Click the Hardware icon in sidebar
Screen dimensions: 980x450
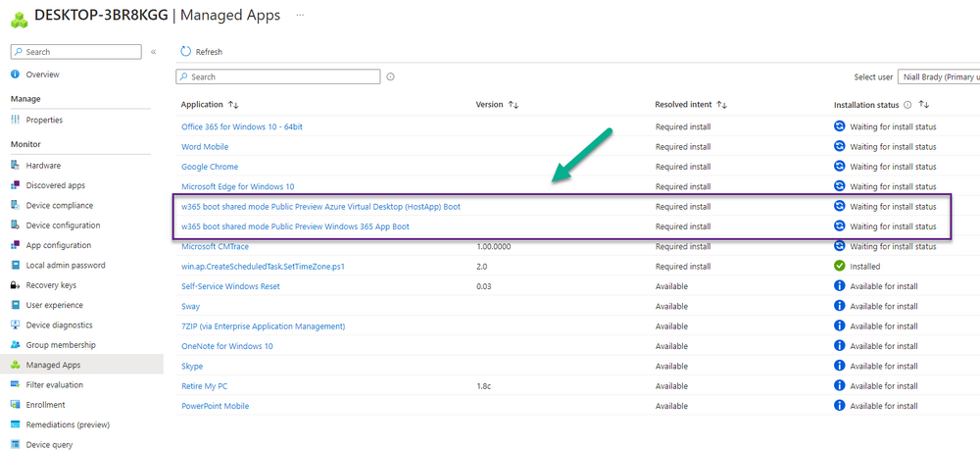[16, 166]
